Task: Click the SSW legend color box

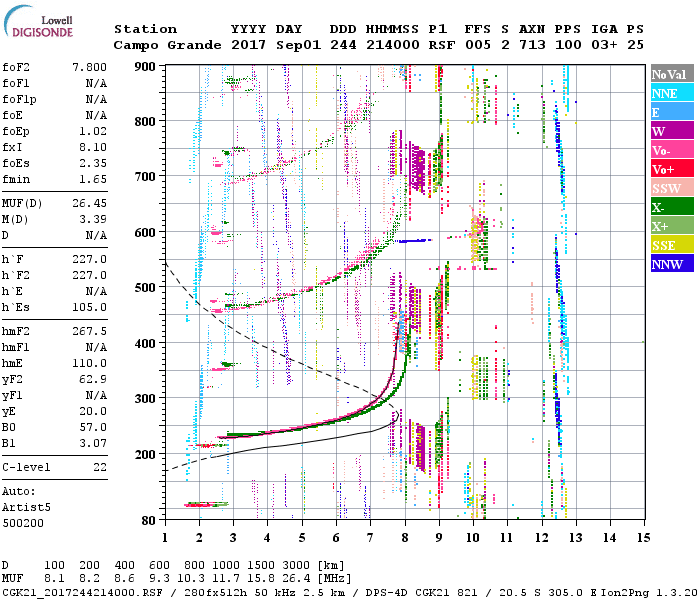Action: [672, 188]
